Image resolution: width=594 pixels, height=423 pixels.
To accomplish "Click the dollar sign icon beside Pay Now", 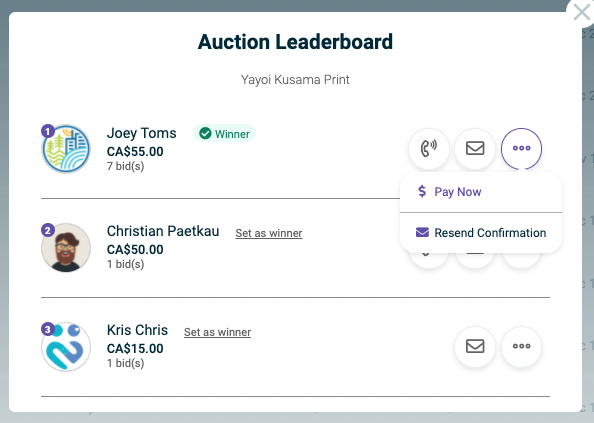I will point(422,192).
